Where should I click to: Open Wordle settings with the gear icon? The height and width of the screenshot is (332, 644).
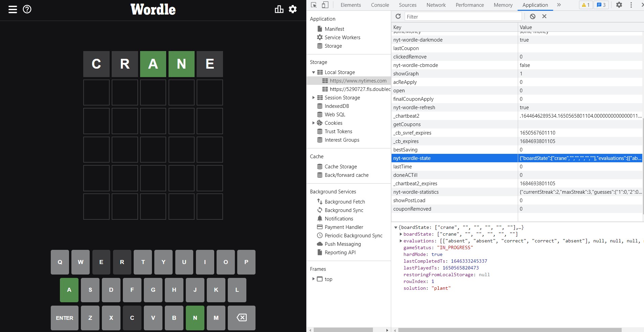click(x=292, y=9)
